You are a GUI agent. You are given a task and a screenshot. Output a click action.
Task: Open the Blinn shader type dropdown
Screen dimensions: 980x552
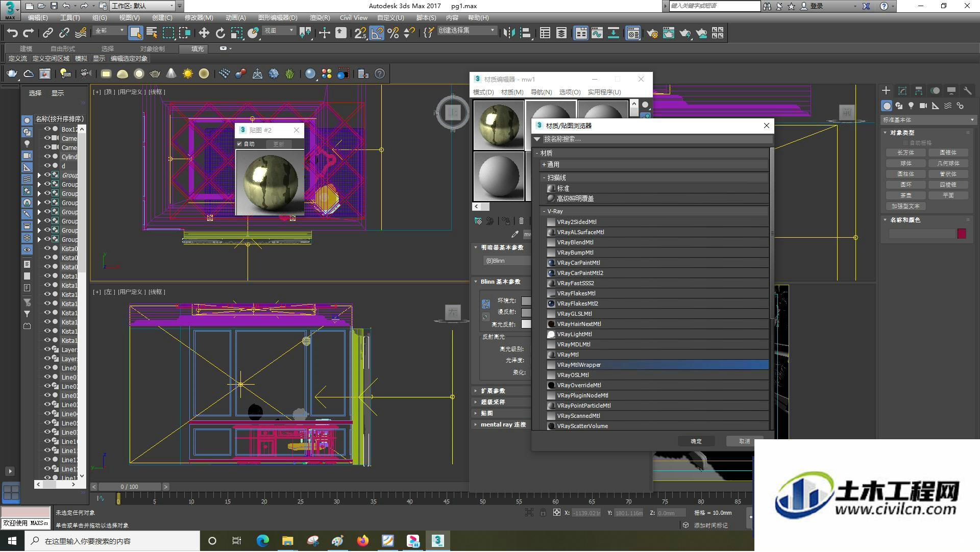pos(507,261)
